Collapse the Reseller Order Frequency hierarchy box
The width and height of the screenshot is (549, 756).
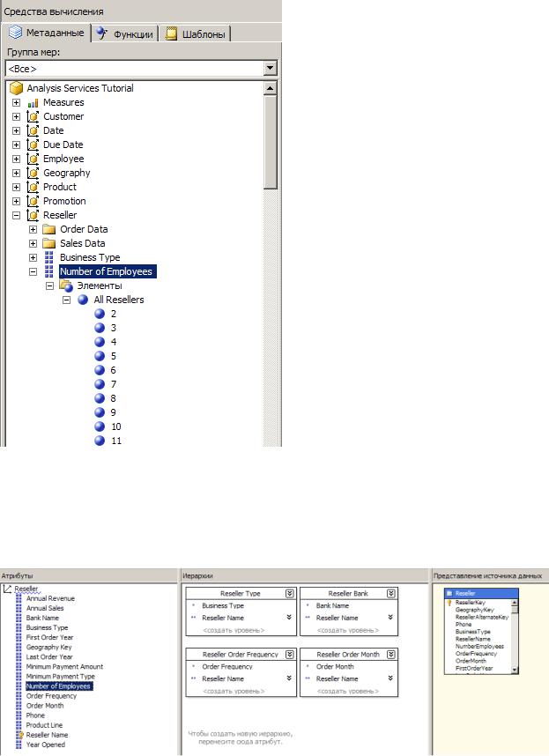290,655
